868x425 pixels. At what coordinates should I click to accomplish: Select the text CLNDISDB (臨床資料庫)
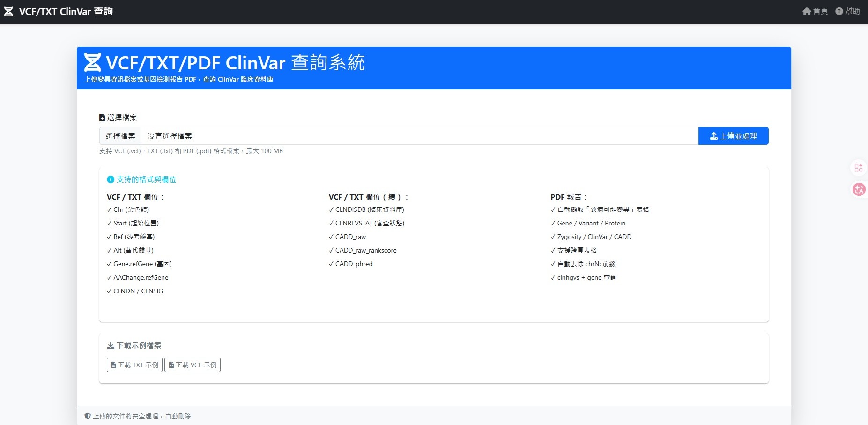[370, 209]
